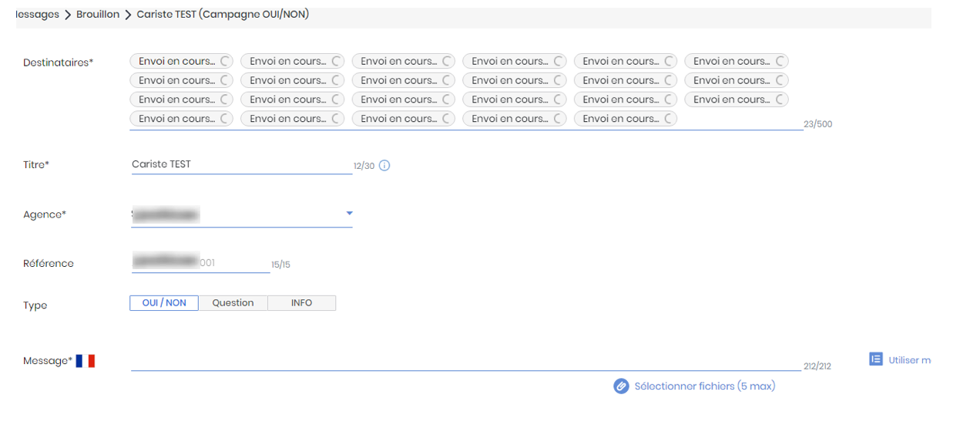
Task: Click the Utiliser template list icon
Action: tap(876, 359)
